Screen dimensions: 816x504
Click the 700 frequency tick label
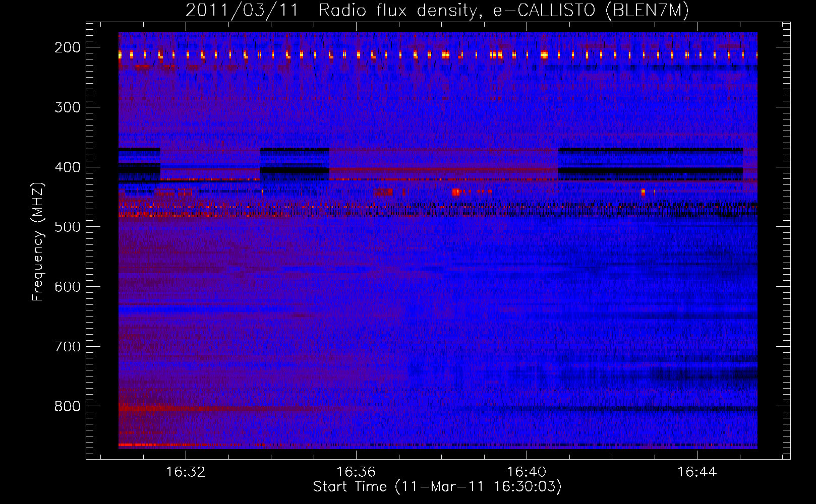(68, 347)
